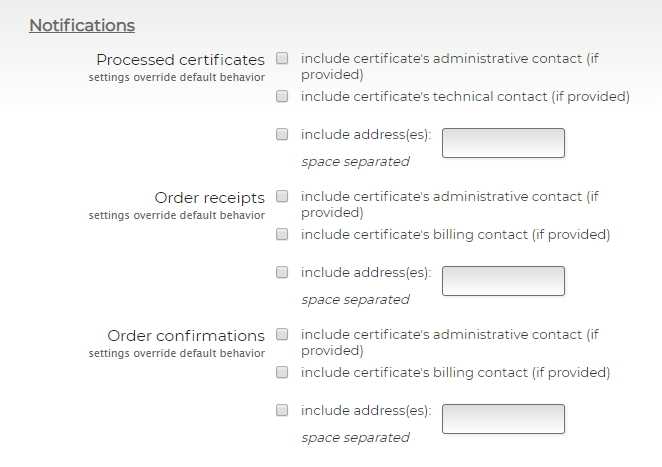Check technical contact for Processed certificates
The width and height of the screenshot is (662, 467).
pos(282,97)
